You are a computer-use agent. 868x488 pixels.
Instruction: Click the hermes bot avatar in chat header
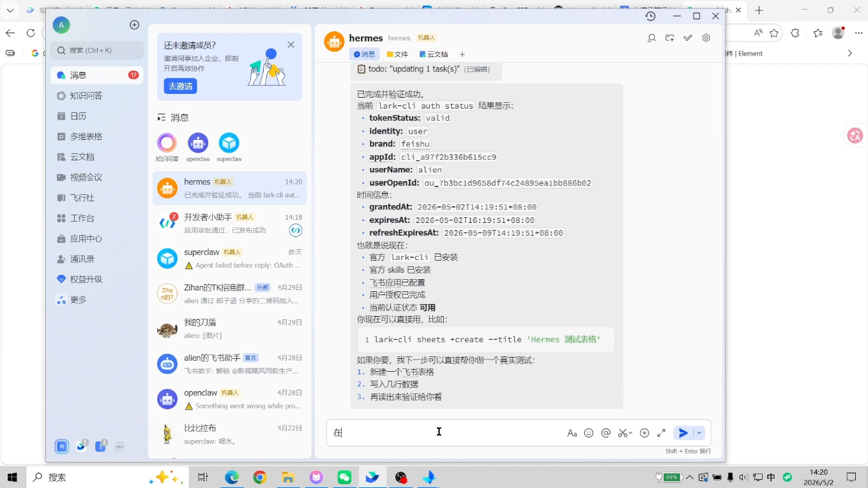(x=334, y=42)
